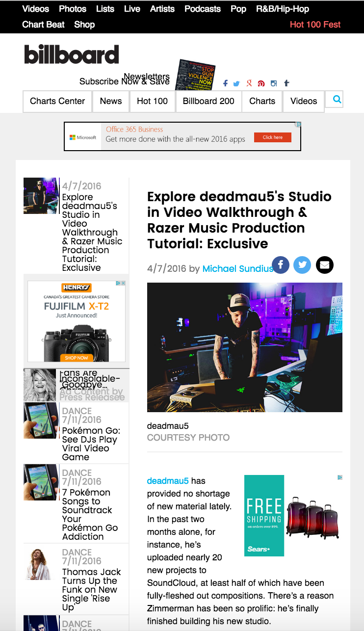Open sidebar 'Explore deadmau5's Studio' headline
The image size is (364, 631).
[92, 233]
